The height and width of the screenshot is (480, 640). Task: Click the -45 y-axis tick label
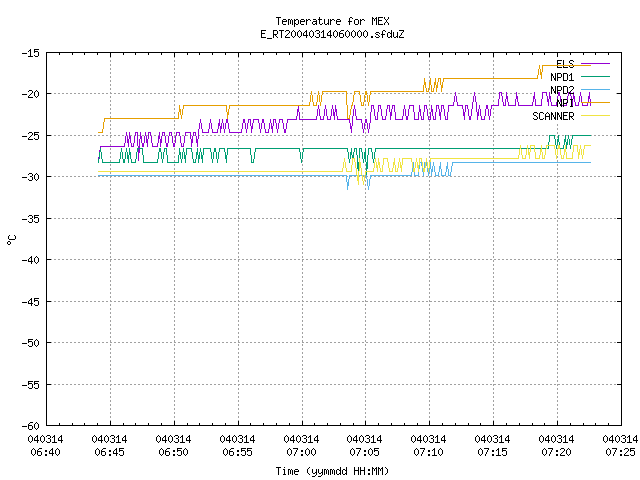31,302
